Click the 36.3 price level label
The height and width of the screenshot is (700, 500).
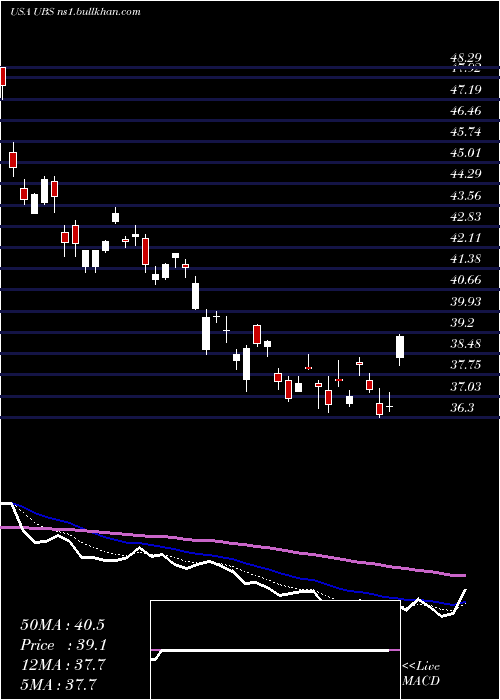[462, 408]
